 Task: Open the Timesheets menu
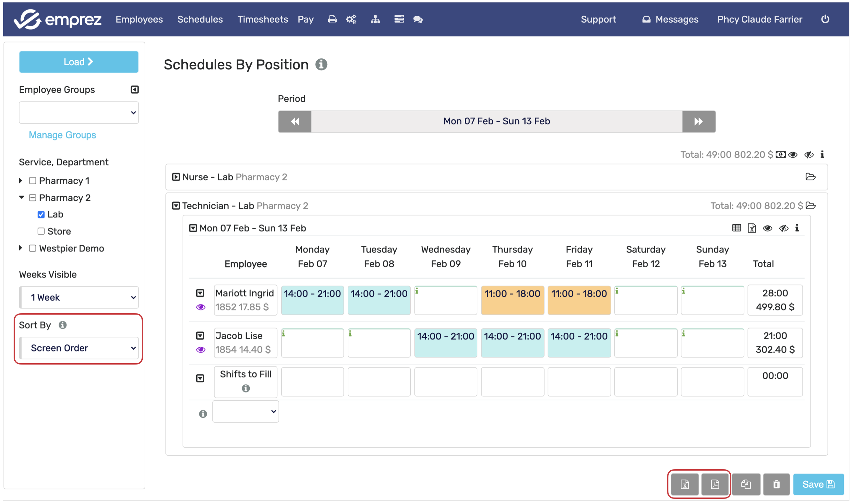pyautogui.click(x=262, y=19)
